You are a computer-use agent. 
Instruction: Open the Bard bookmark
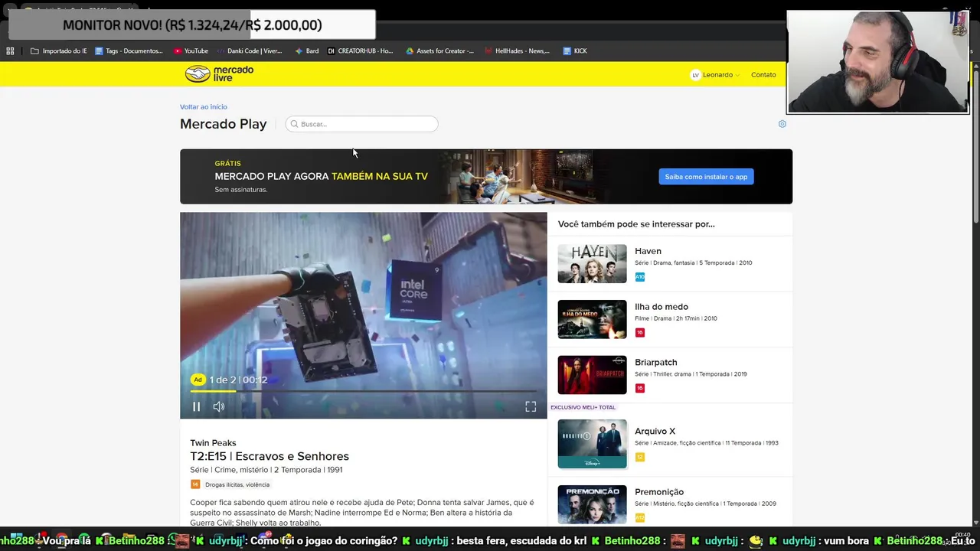(307, 51)
